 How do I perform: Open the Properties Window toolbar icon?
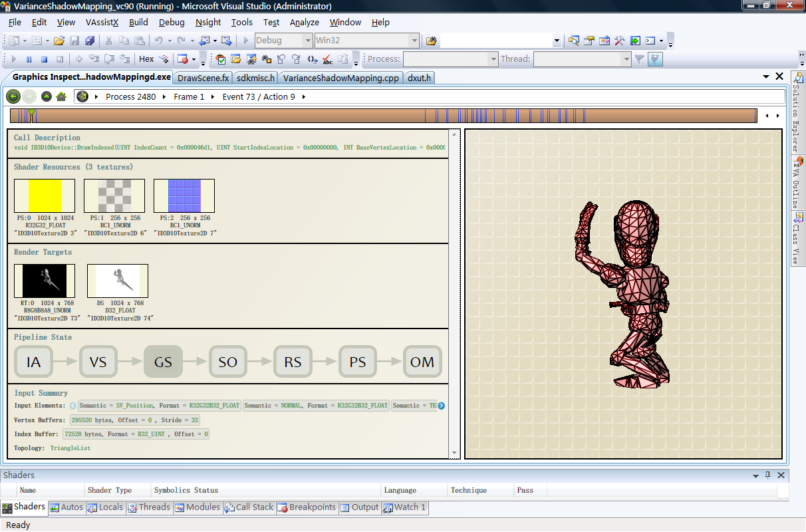coord(589,41)
